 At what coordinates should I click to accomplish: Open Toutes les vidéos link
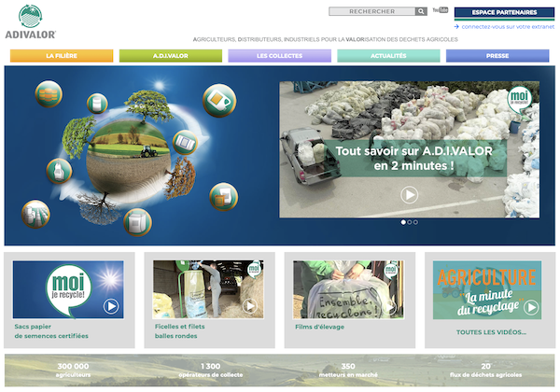[491, 332]
